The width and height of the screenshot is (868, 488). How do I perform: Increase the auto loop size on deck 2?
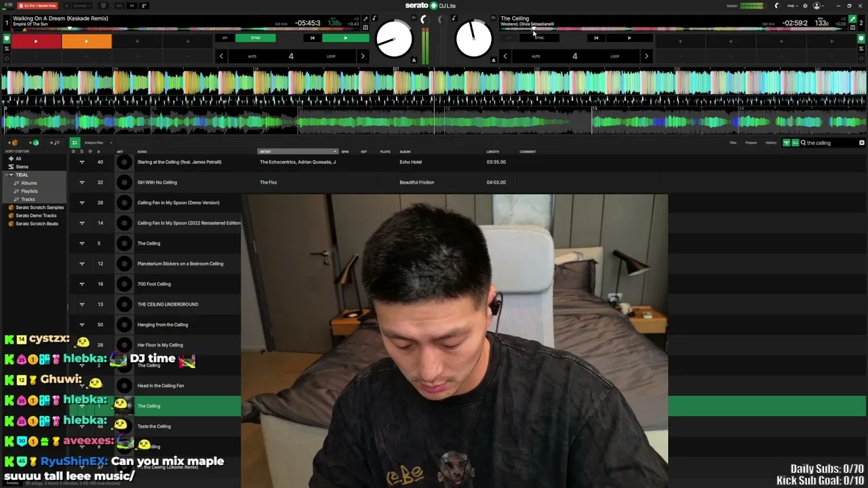(x=646, y=56)
